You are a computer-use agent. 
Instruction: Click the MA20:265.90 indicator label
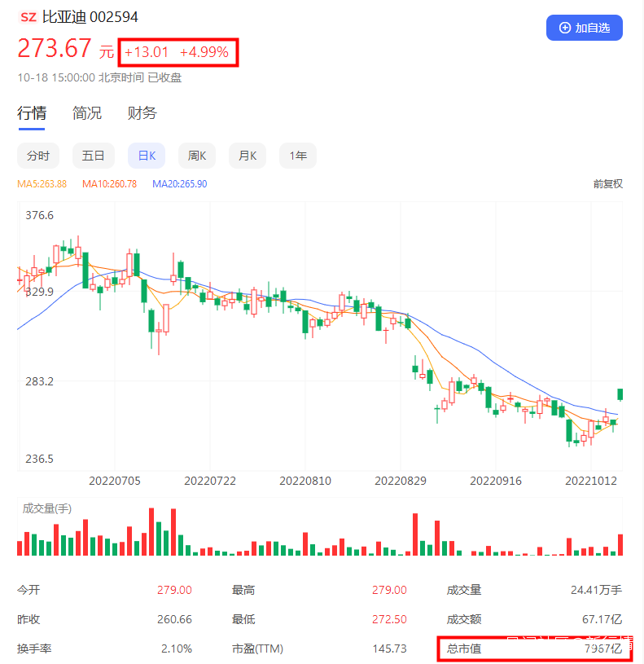click(179, 184)
